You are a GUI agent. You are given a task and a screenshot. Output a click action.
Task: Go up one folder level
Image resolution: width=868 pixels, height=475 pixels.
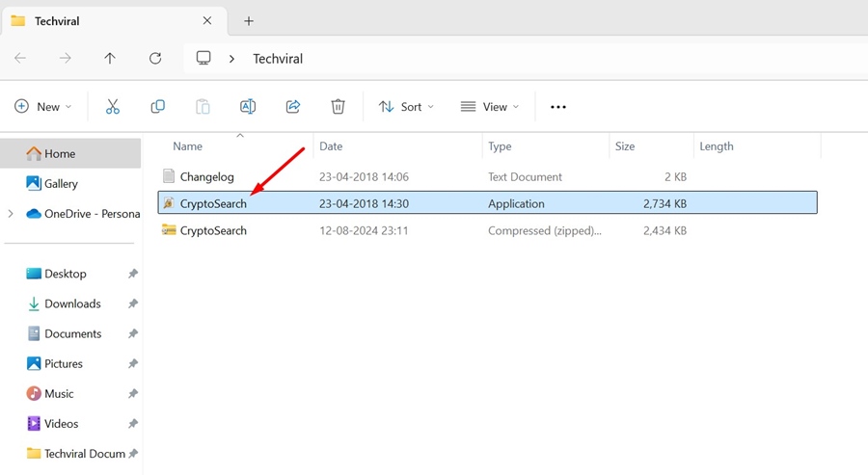coord(110,58)
